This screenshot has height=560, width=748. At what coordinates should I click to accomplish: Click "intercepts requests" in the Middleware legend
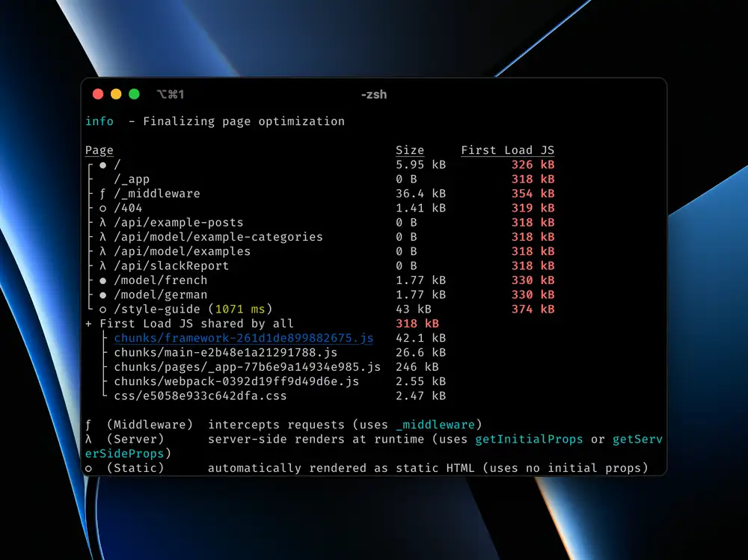coord(276,425)
